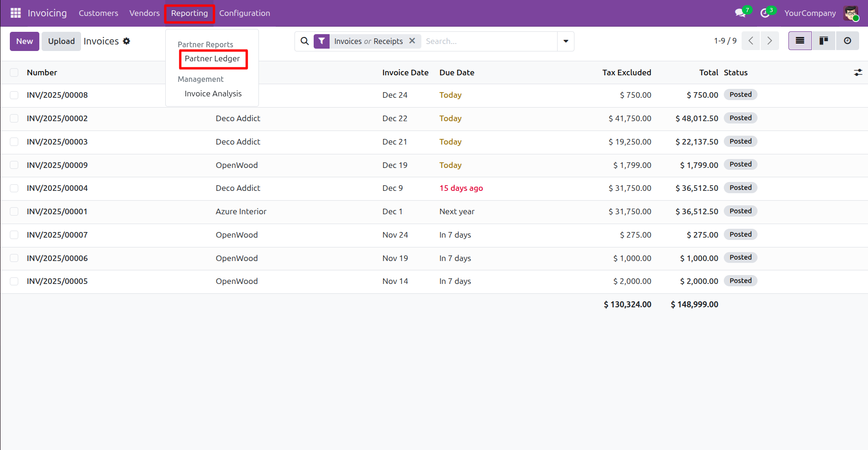Image resolution: width=868 pixels, height=450 pixels.
Task: Click the Invoices gear settings icon
Action: (126, 41)
